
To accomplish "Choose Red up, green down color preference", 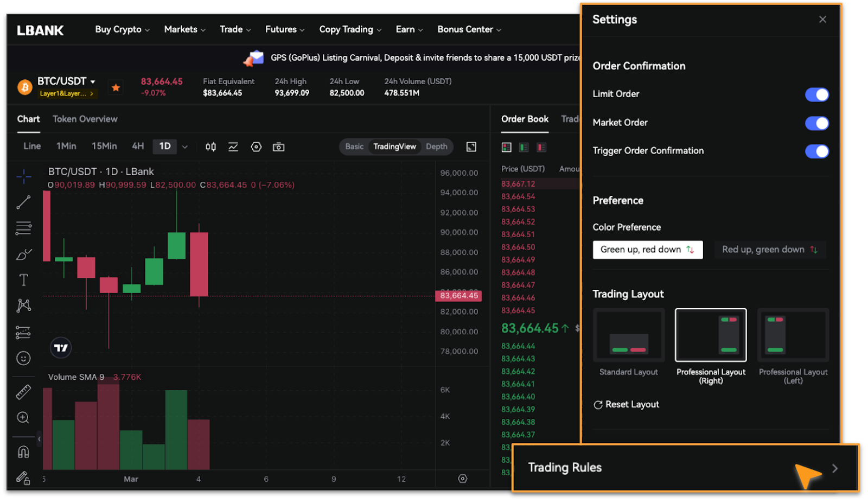I will coord(769,250).
